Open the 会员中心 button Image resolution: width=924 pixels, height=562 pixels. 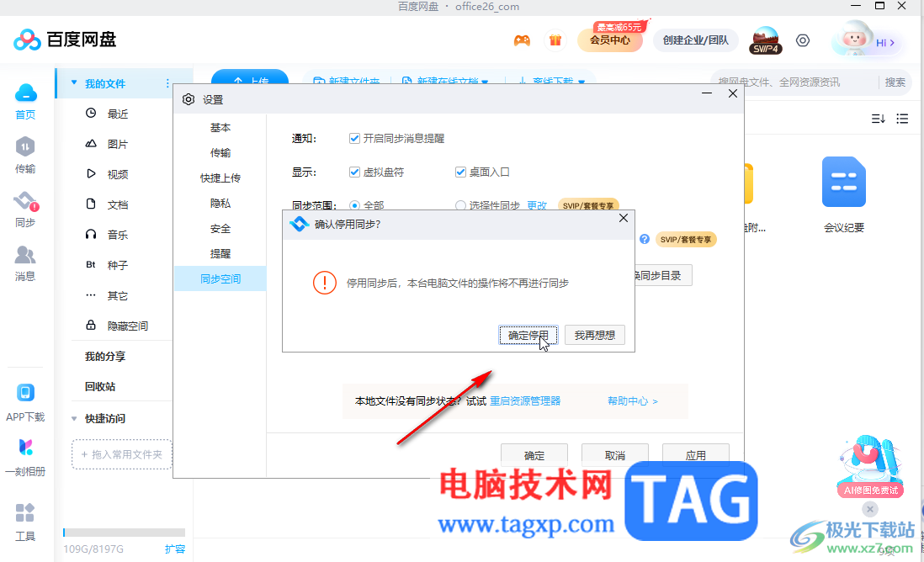click(x=610, y=40)
